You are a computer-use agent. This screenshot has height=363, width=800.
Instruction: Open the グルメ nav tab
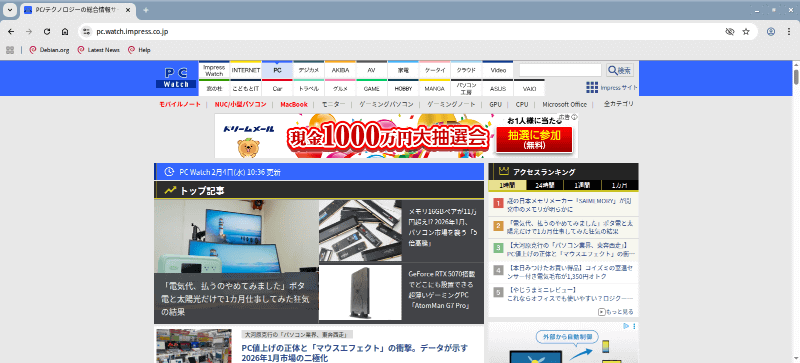tap(340, 88)
